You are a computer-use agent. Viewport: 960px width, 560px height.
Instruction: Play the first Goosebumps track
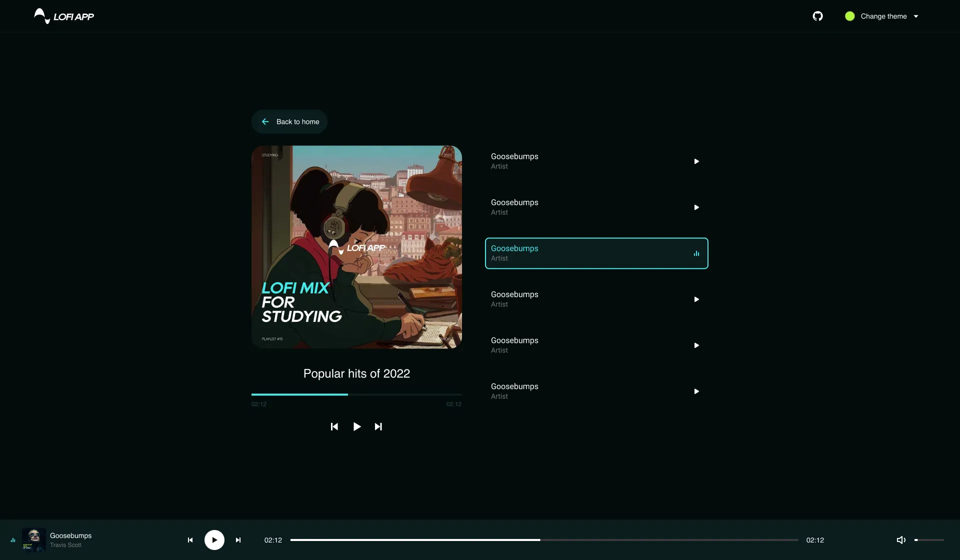[696, 161]
